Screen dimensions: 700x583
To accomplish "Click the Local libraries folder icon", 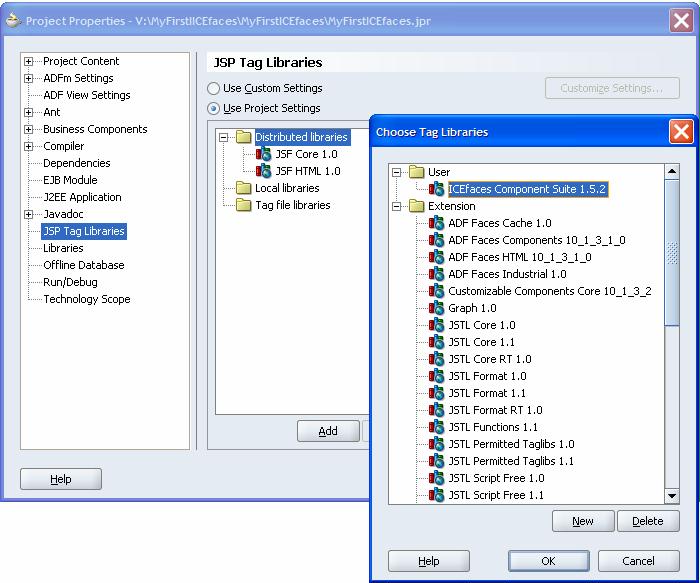I will [243, 188].
